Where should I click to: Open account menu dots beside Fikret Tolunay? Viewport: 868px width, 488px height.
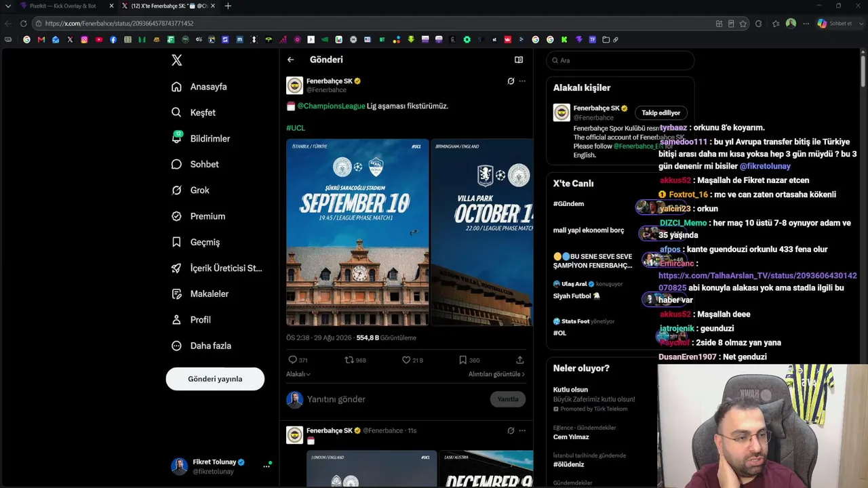coord(267,466)
